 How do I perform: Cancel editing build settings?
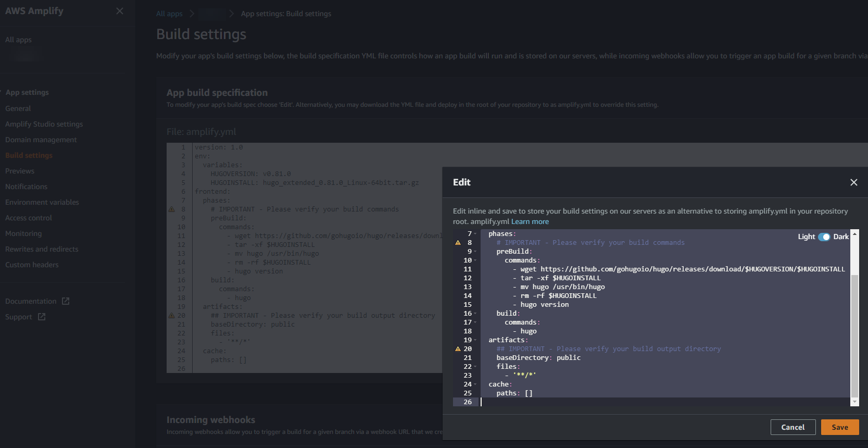pyautogui.click(x=792, y=427)
